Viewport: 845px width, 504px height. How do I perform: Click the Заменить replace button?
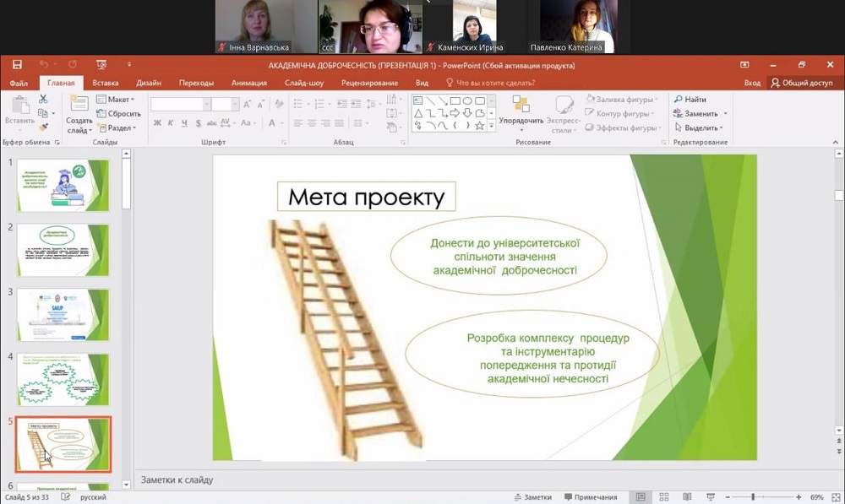[x=696, y=114]
